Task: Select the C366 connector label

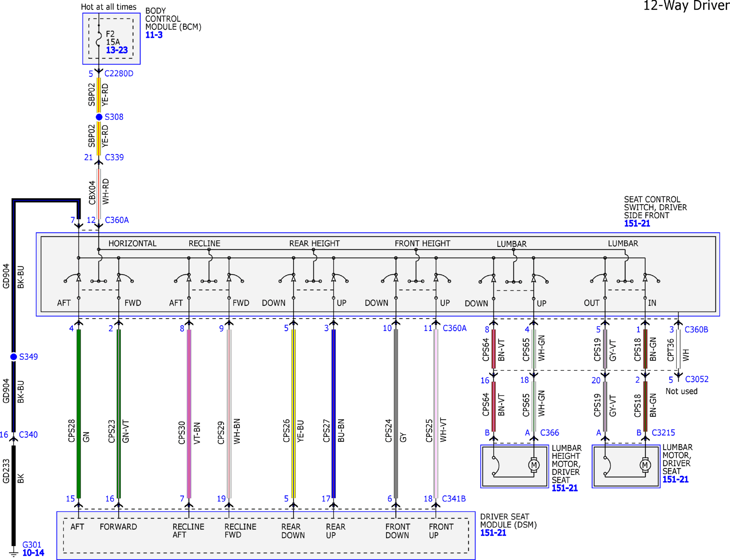Action: click(550, 433)
